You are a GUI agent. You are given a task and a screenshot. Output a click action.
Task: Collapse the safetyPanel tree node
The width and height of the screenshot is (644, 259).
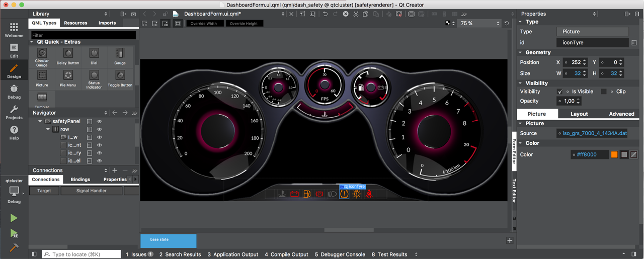[x=40, y=122]
